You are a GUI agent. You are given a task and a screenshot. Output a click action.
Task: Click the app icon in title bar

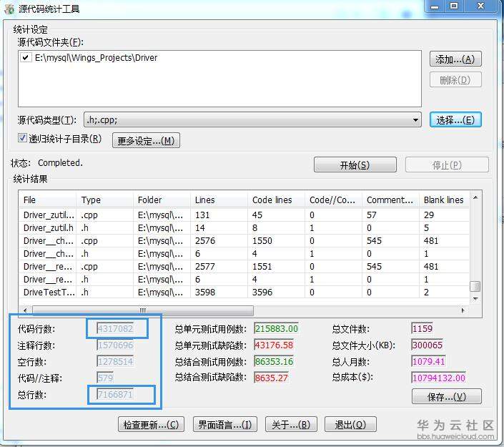pos(9,9)
